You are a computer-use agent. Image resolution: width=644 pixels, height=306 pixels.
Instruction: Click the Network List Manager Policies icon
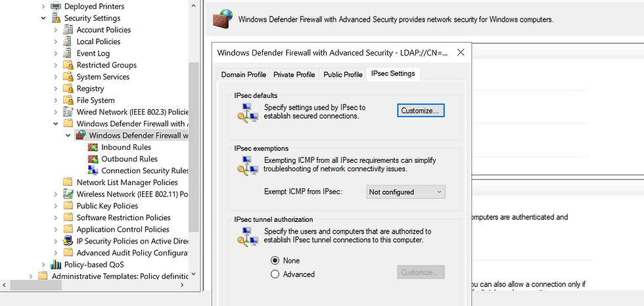(68, 182)
